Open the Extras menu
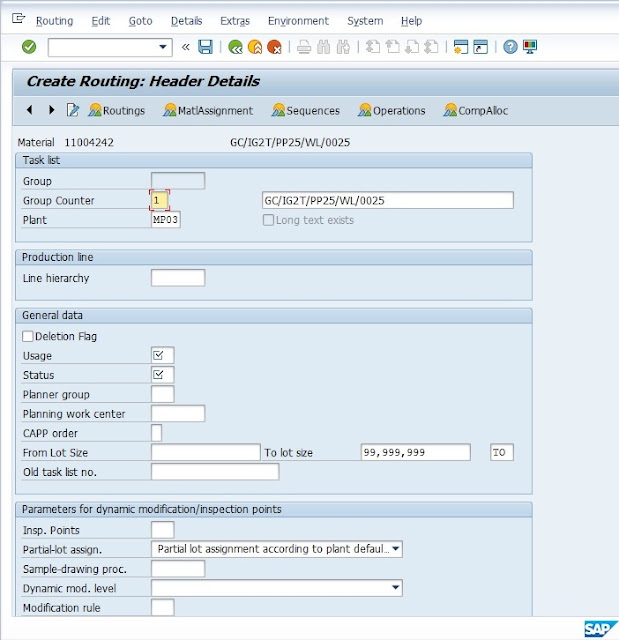 tap(235, 21)
